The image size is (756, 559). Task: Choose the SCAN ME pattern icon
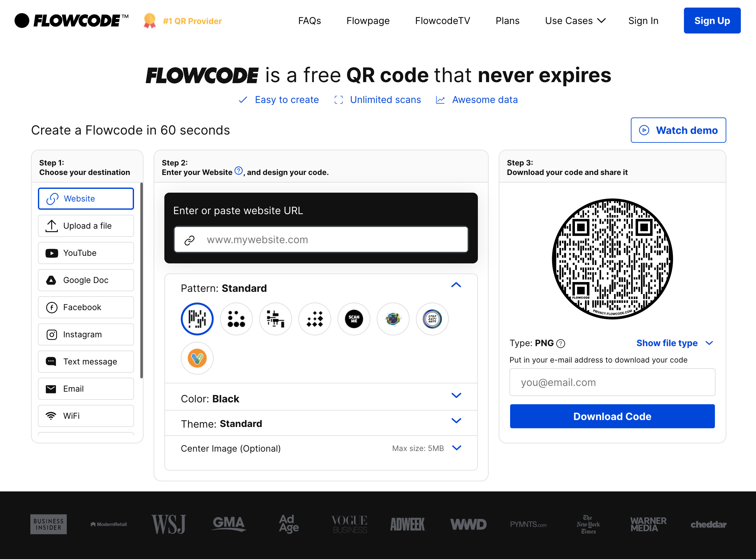[x=353, y=319]
